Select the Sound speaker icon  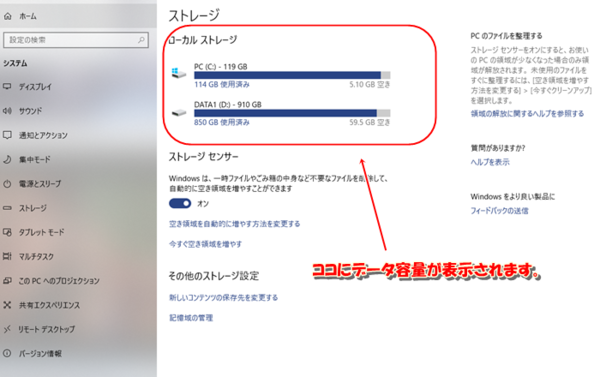click(x=7, y=111)
